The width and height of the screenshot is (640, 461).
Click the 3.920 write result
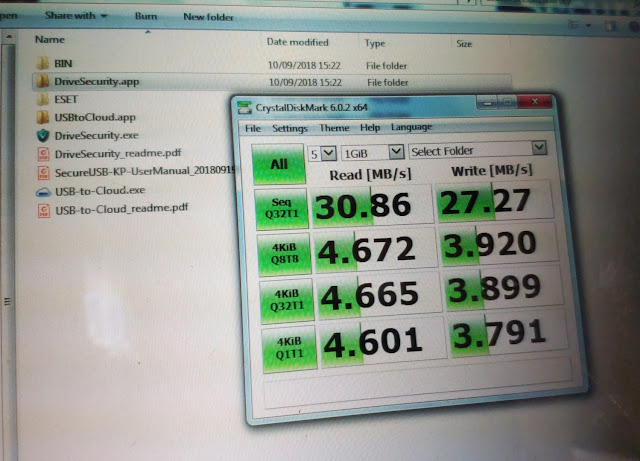tap(497, 245)
